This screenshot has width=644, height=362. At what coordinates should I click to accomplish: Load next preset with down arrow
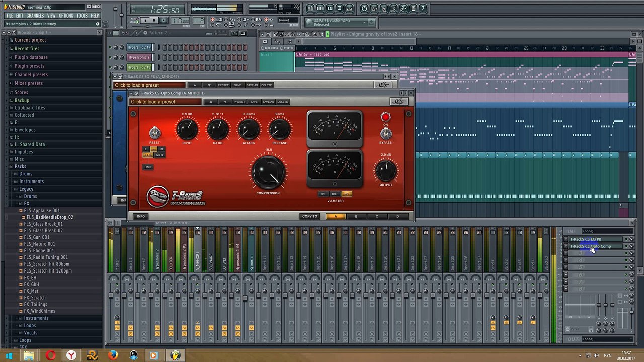225,102
